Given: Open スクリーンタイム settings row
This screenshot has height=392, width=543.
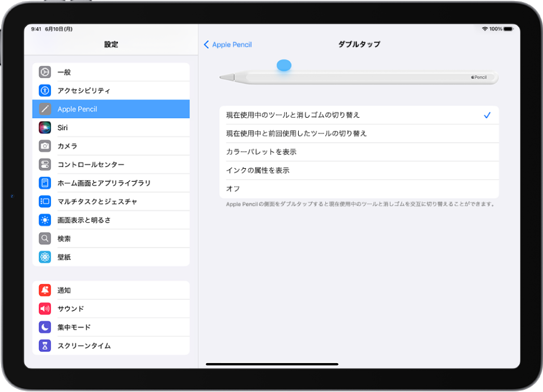Looking at the screenshot, I should [x=111, y=346].
